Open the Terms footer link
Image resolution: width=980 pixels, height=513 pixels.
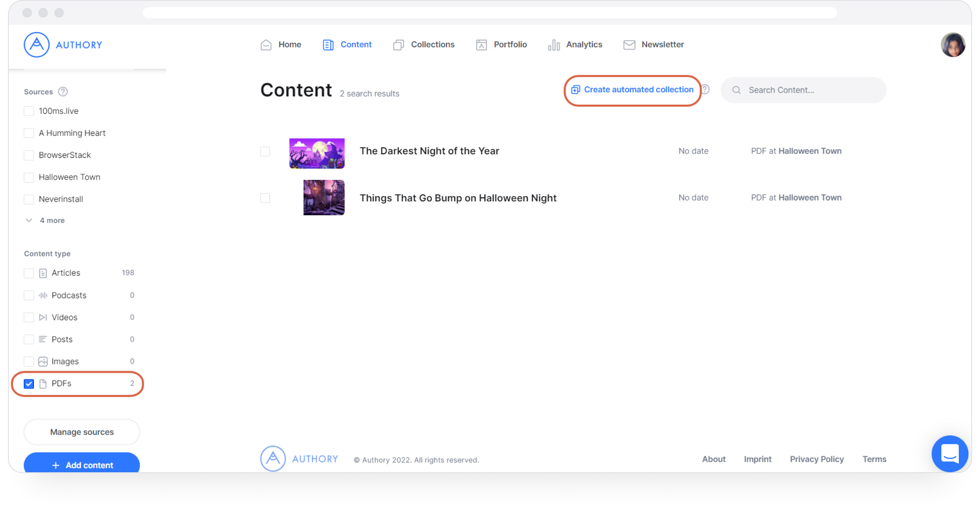coord(874,459)
